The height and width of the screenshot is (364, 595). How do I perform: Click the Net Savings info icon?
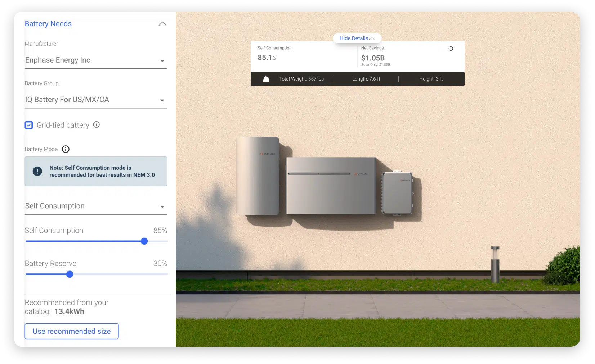pos(451,49)
